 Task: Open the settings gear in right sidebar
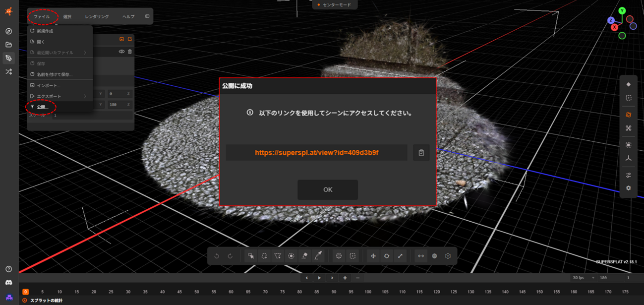tap(628, 187)
